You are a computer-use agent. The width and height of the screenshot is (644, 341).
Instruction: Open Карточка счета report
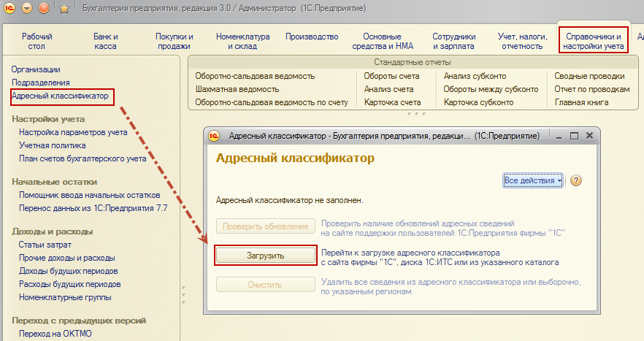pyautogui.click(x=392, y=102)
